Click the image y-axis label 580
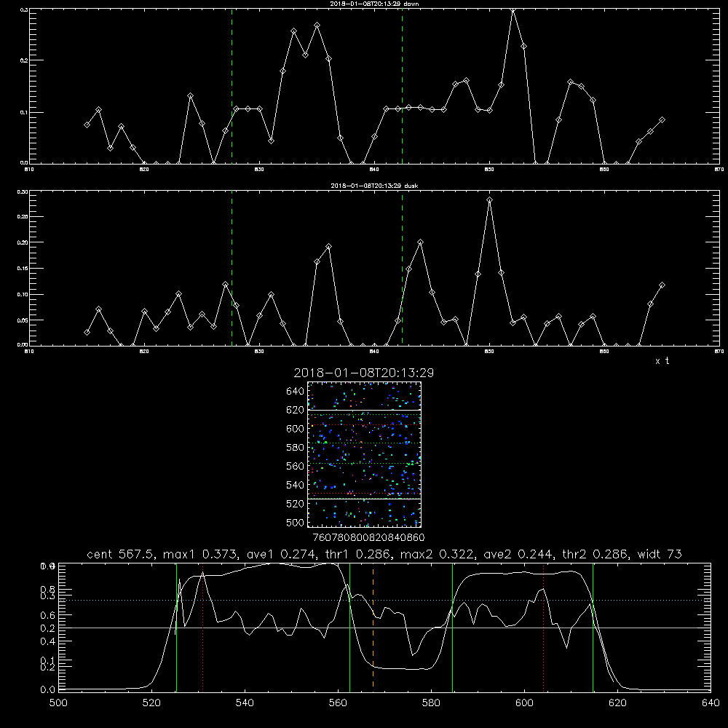Viewport: 728px width, 728px height. pyautogui.click(x=296, y=448)
